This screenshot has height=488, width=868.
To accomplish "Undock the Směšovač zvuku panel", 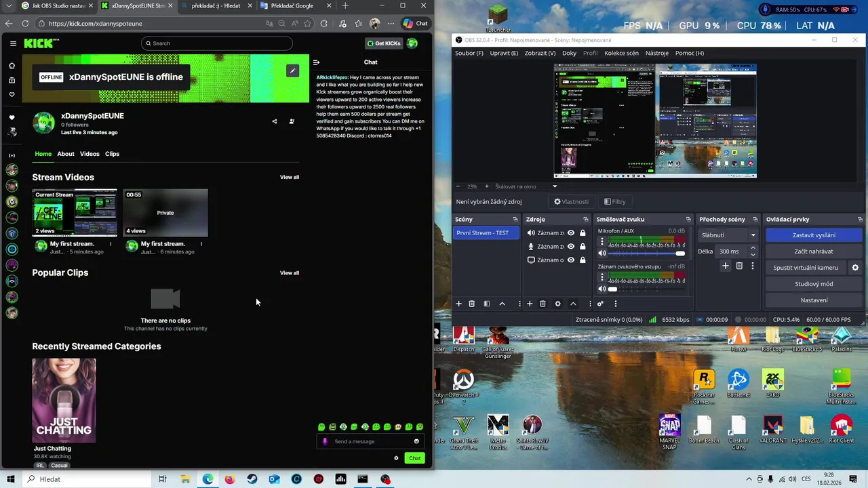I will click(x=688, y=220).
